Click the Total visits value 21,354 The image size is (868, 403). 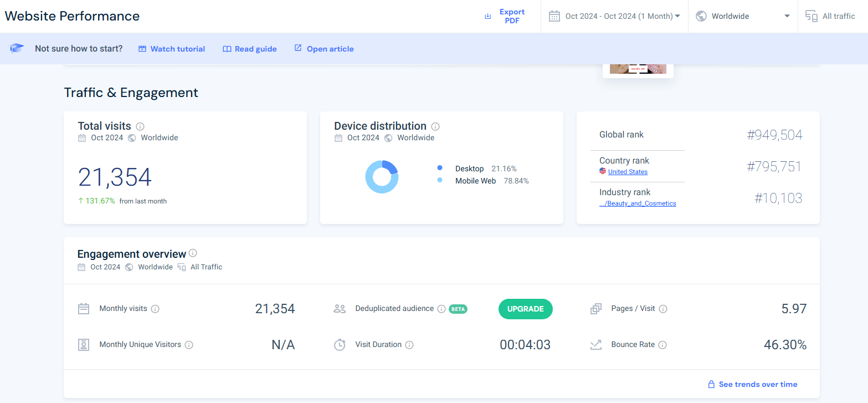tap(115, 177)
